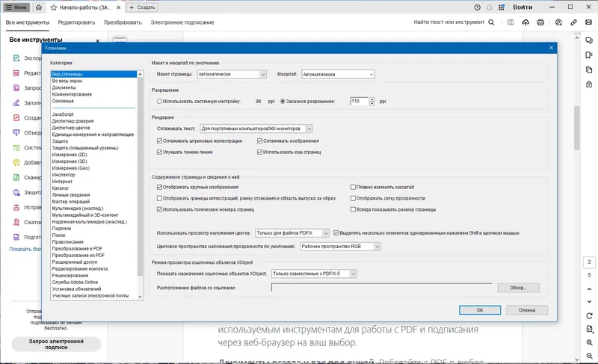This screenshot has width=598, height=364.
Task: Select 'JavaScript' category
Action: click(63, 114)
